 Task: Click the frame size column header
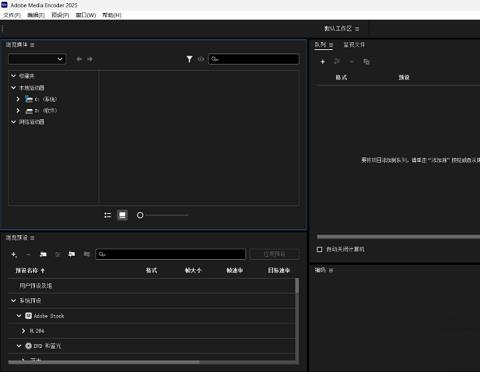pyautogui.click(x=193, y=270)
